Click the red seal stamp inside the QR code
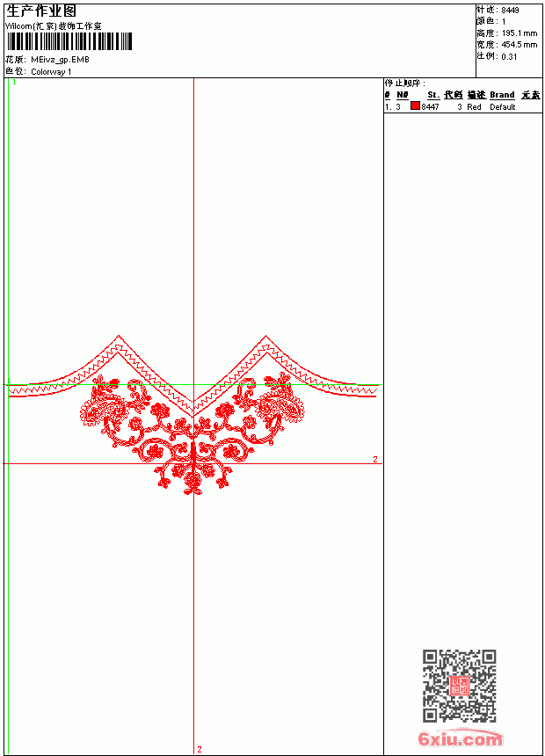Image resolution: width=545 pixels, height=756 pixels. [459, 686]
